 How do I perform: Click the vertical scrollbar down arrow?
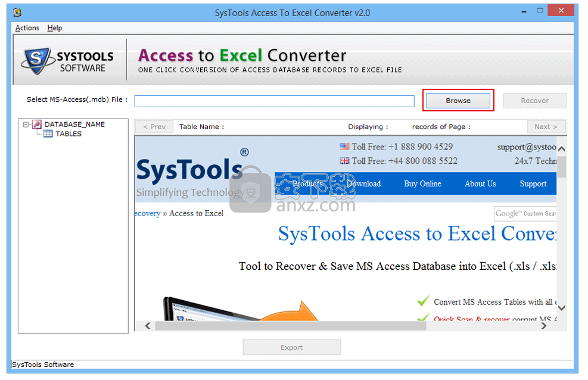pos(561,308)
